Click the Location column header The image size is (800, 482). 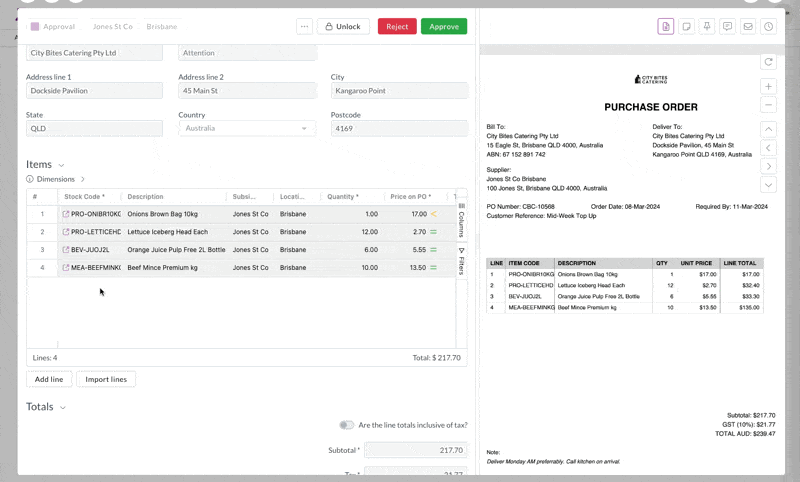(292, 197)
